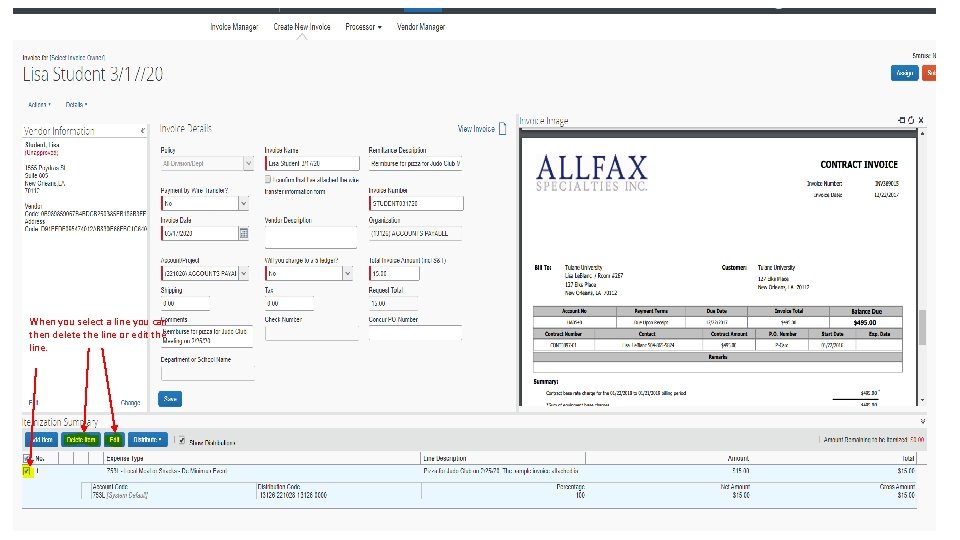This screenshot has width=960, height=540.
Task: Click the invoice image scroll-up arrow
Action: 922,133
